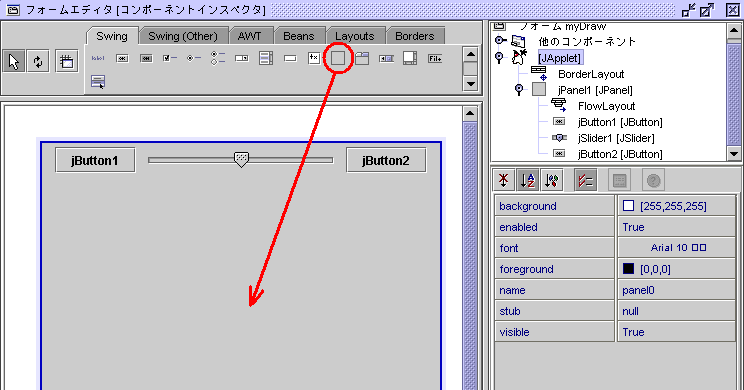Toggle alphabetical property sorting
This screenshot has height=390, width=744.
point(528,180)
